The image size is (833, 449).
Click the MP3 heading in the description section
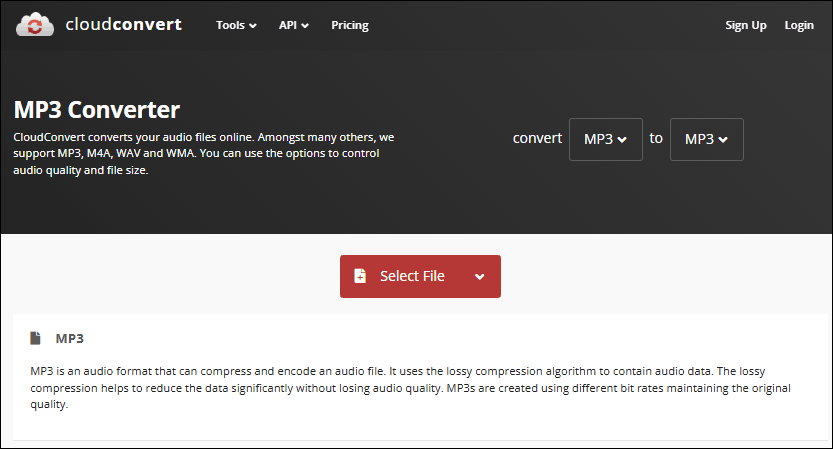pyautogui.click(x=70, y=338)
